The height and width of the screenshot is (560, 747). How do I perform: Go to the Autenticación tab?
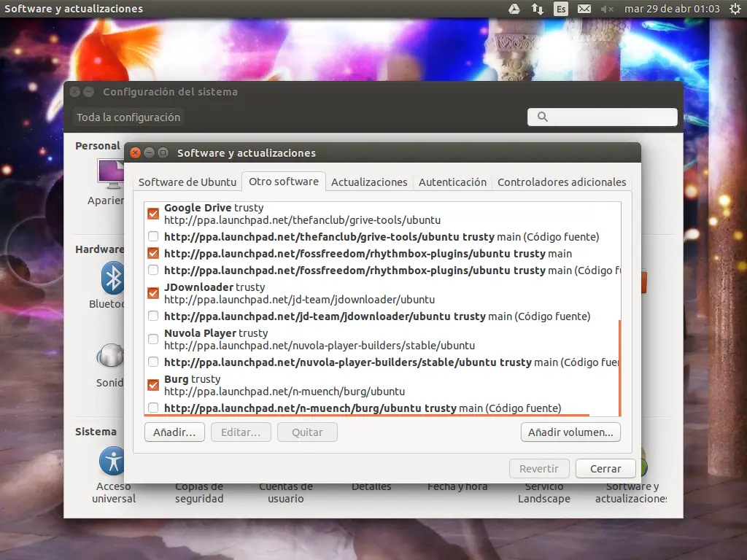coord(452,182)
